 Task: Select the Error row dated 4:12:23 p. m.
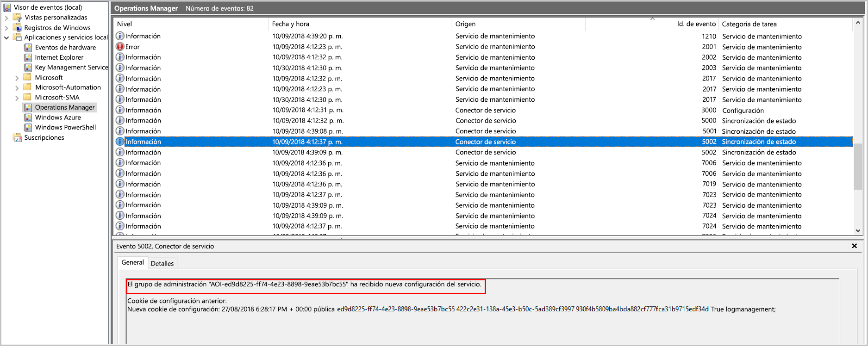pos(483,47)
